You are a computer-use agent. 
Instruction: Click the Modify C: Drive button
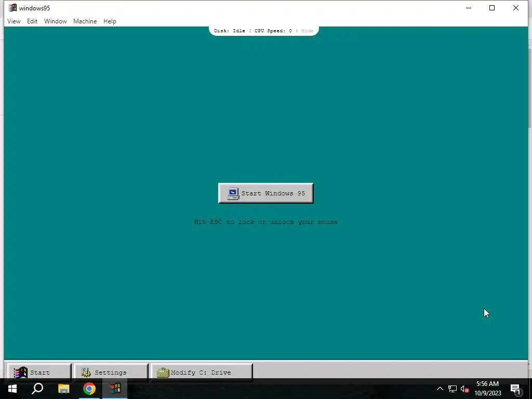click(202, 372)
